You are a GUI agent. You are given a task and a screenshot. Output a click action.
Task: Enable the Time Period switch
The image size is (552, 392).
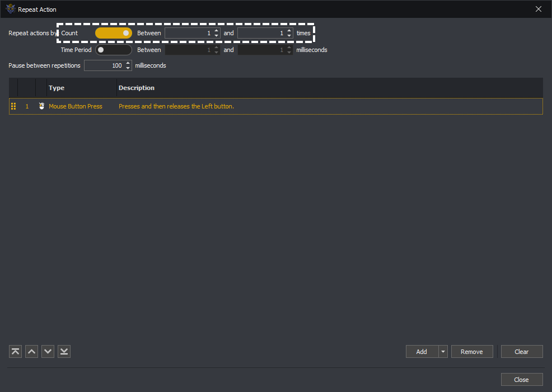coord(113,50)
